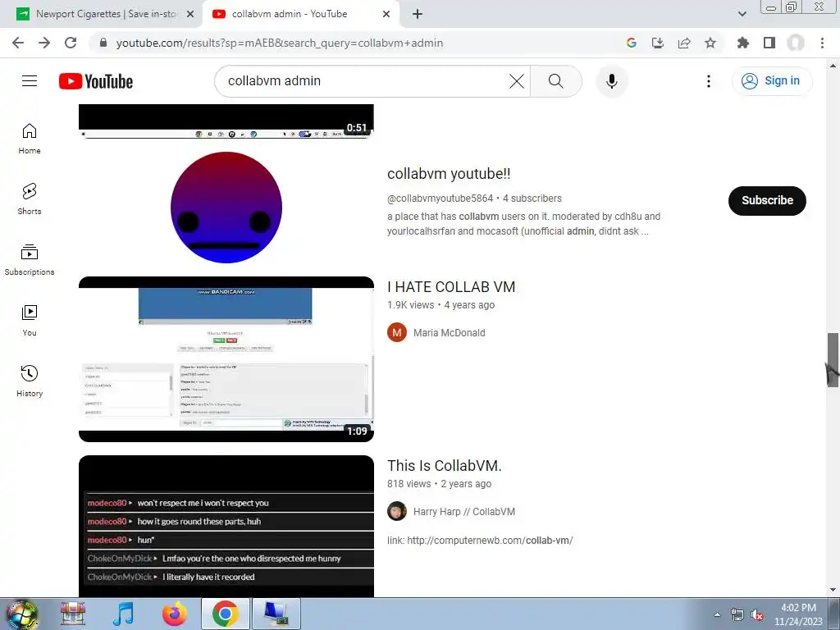Screen dimensions: 840x630
Task: Open Chrome extensions puzzle icon
Action: (x=743, y=43)
